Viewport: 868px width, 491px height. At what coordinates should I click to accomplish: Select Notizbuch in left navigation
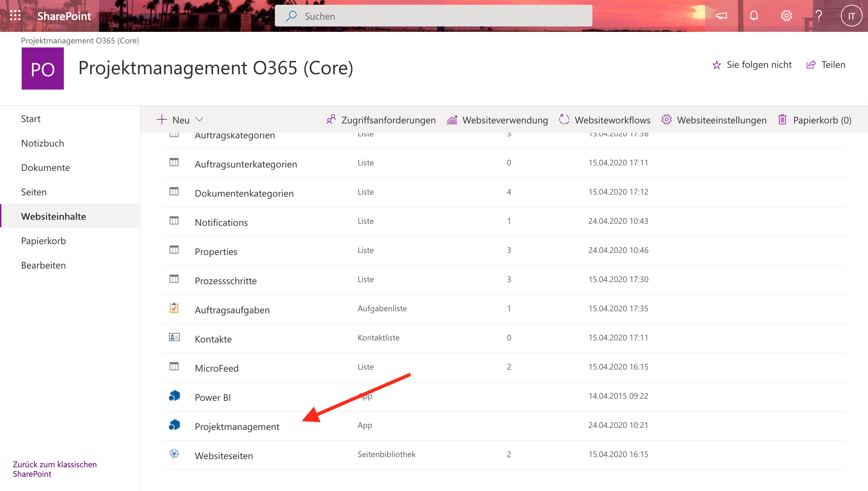click(42, 143)
